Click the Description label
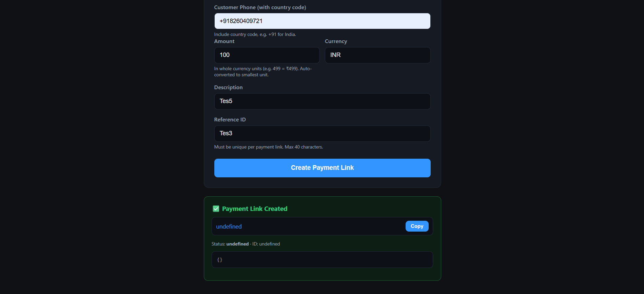Viewport: 644px width, 294px height. click(228, 87)
